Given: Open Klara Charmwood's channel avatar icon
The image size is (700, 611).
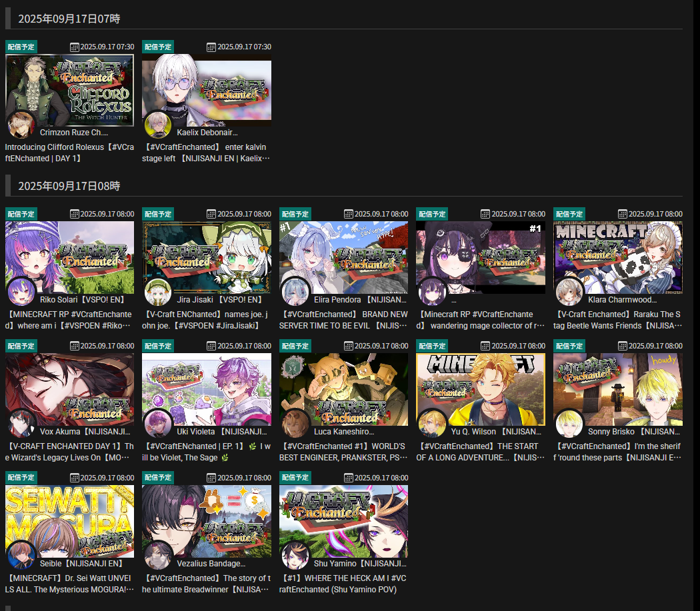Looking at the screenshot, I should [x=569, y=292].
